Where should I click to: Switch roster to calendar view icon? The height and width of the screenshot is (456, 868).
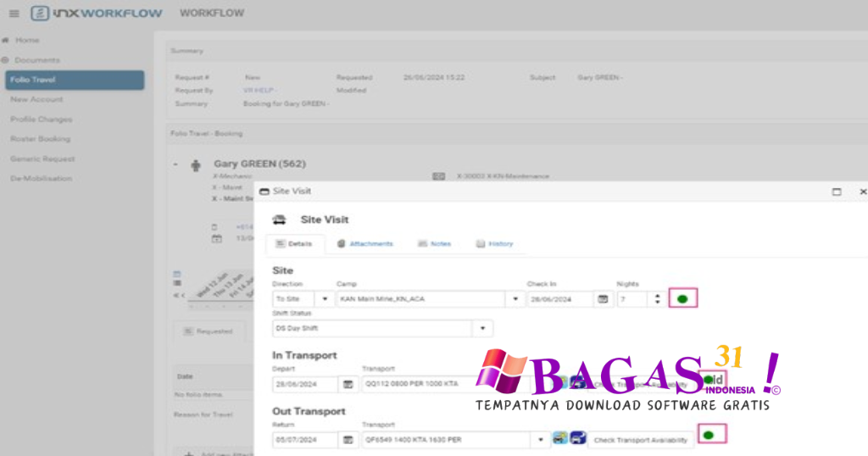tap(177, 274)
